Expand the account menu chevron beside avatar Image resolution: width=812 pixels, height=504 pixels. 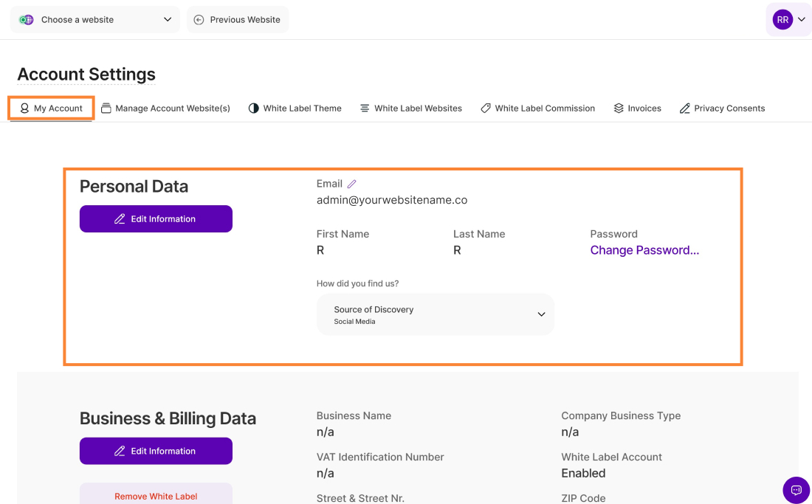pyautogui.click(x=802, y=20)
